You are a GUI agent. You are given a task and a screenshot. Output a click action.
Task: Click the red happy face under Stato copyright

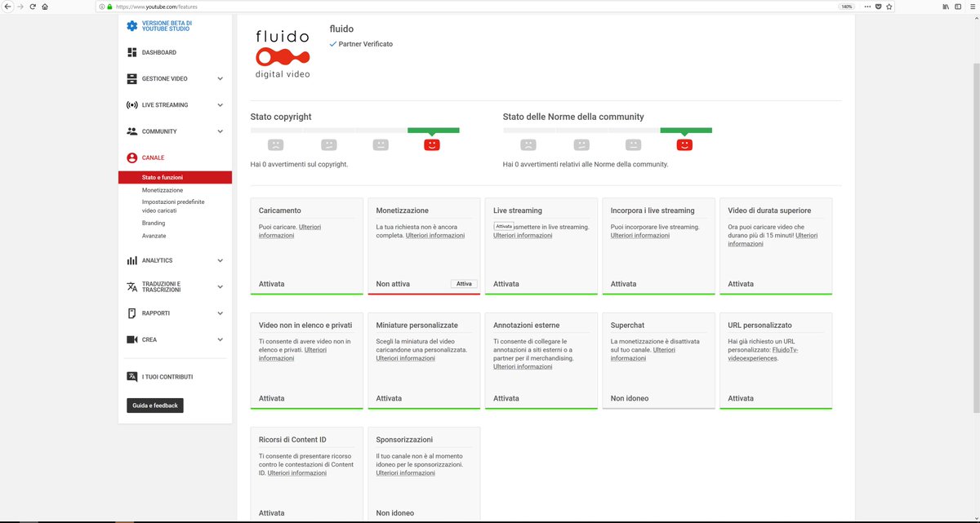point(432,144)
